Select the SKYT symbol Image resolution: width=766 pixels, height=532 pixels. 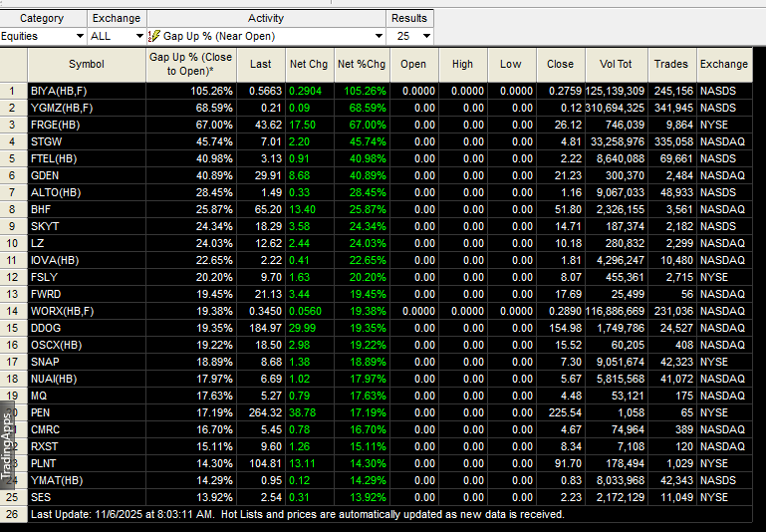point(45,227)
